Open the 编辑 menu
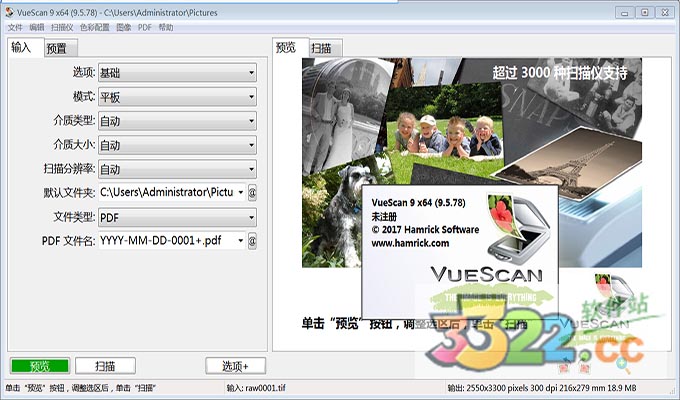Screen dimensions: 680x400 click(x=37, y=27)
